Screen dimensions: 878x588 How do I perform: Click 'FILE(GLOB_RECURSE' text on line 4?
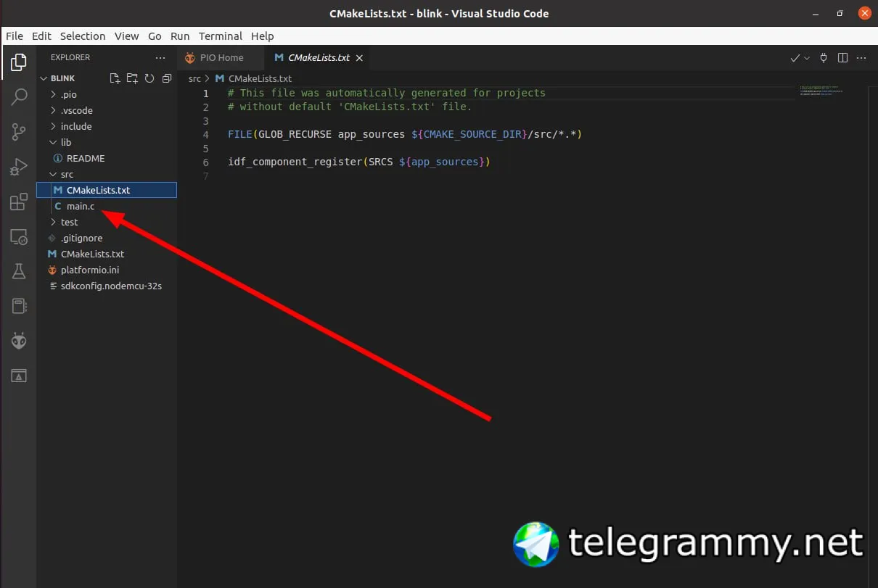279,134
